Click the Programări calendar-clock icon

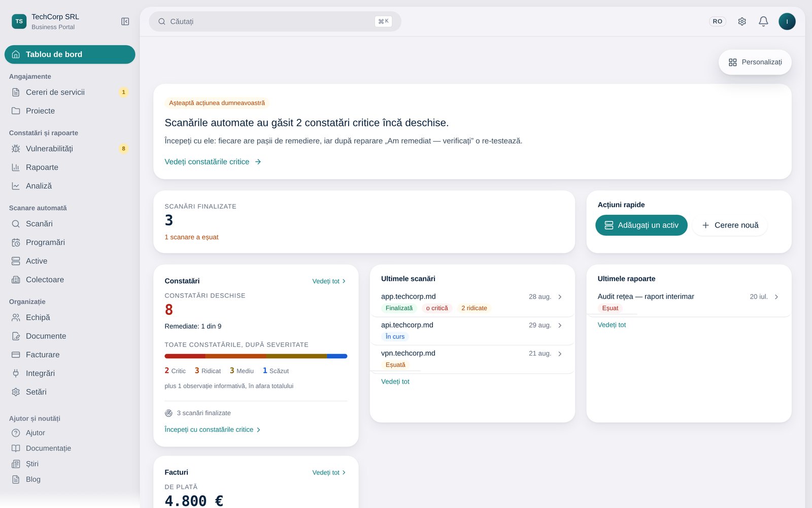click(x=16, y=243)
